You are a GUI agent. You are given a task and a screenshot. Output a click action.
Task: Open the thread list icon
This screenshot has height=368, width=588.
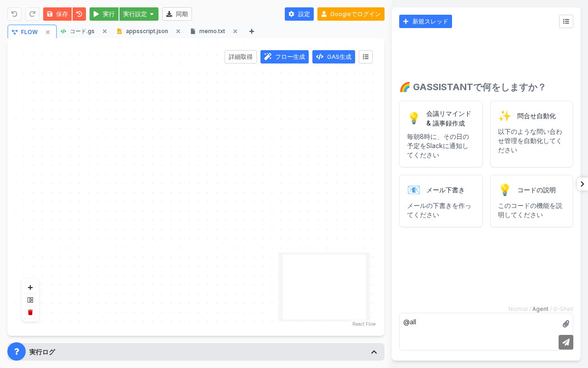(566, 22)
